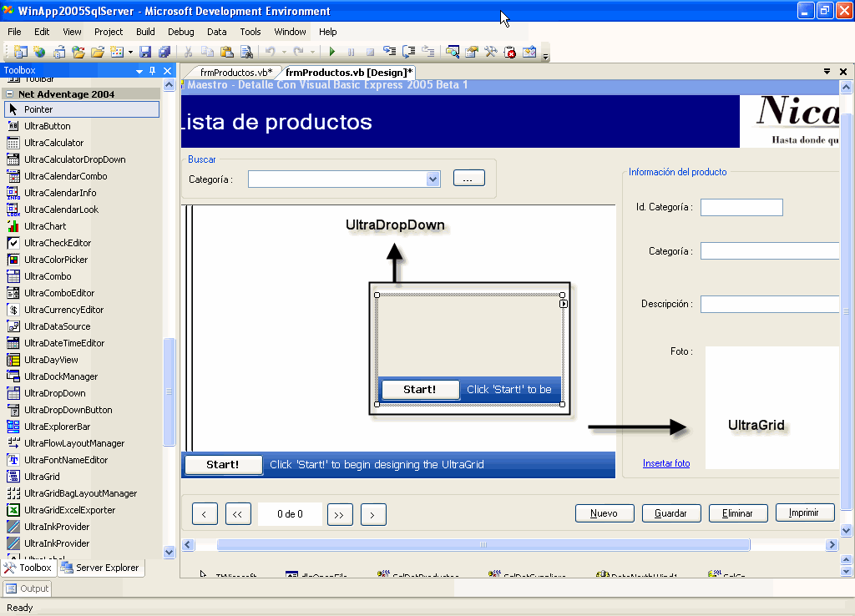This screenshot has width=855, height=616.
Task: Collapse the Net Adventage 2004 group
Action: pos(9,93)
